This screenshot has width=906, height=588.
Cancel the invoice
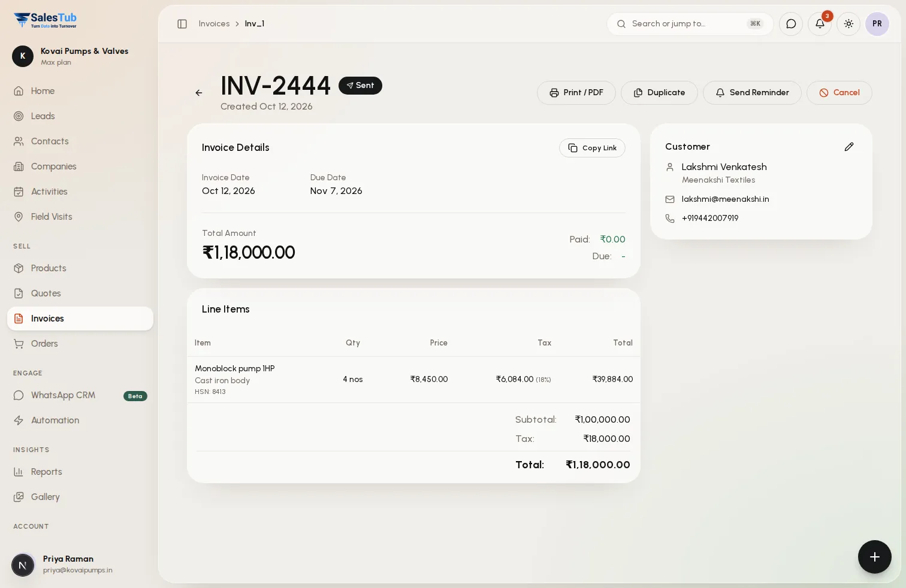click(x=839, y=93)
